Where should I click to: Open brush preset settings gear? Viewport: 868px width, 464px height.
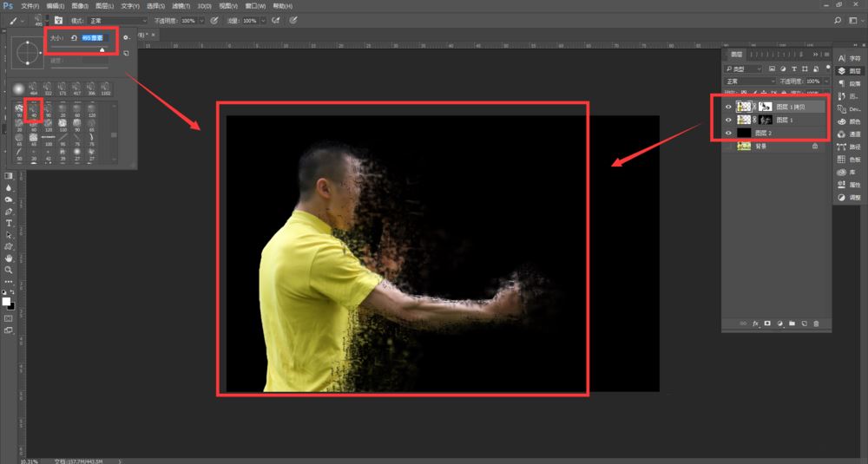click(x=126, y=37)
